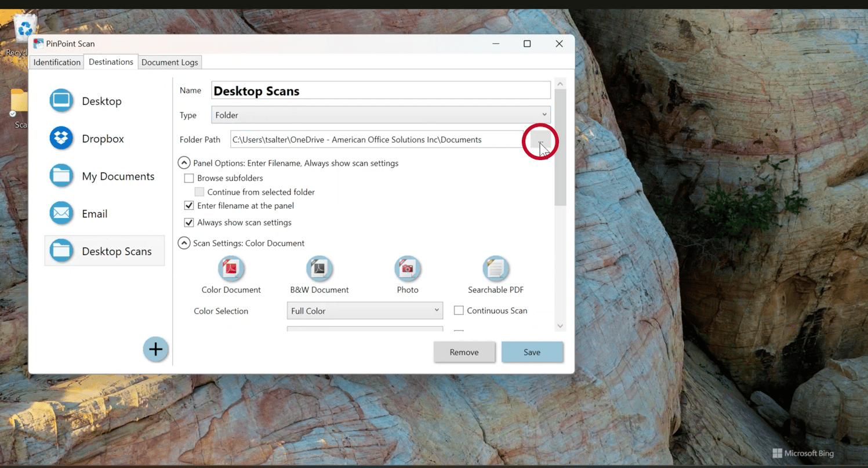Open the Dropbox destination
This screenshot has width=868, height=468.
[61, 138]
